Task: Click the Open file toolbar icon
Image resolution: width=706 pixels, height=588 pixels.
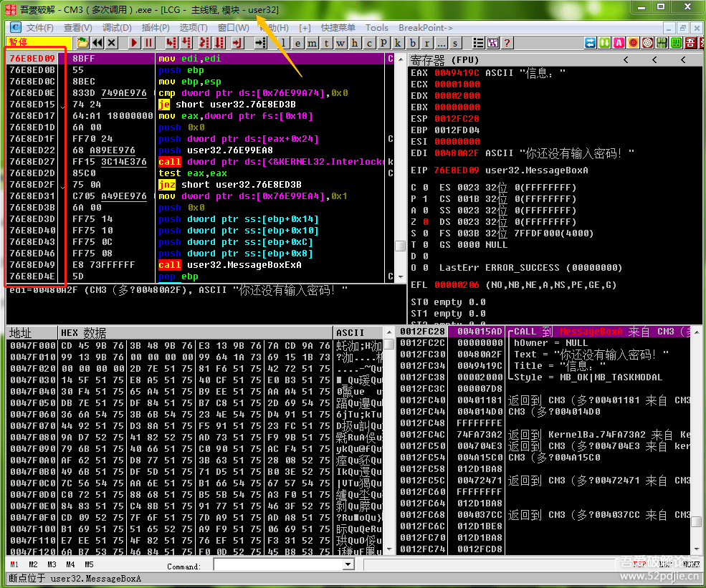Action: (x=82, y=43)
